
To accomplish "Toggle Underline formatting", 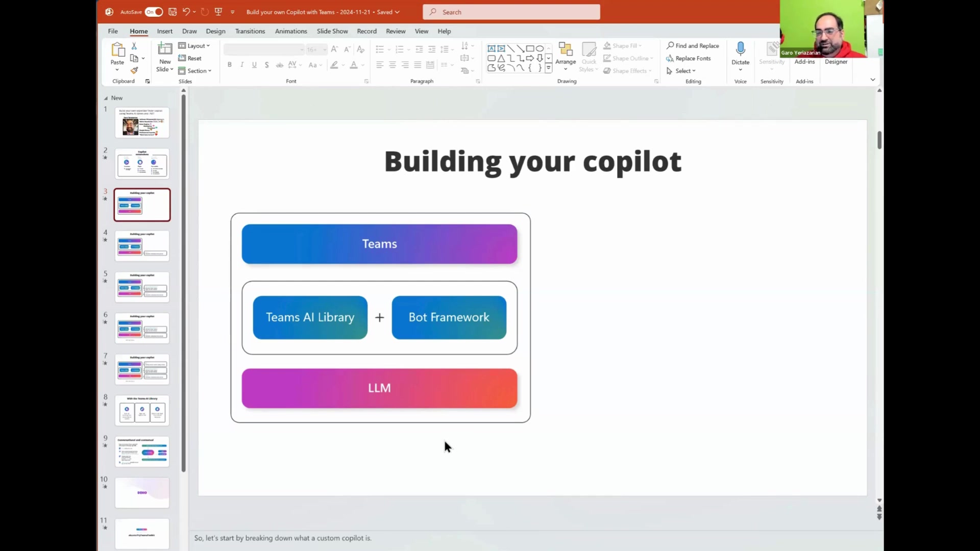I will (254, 65).
